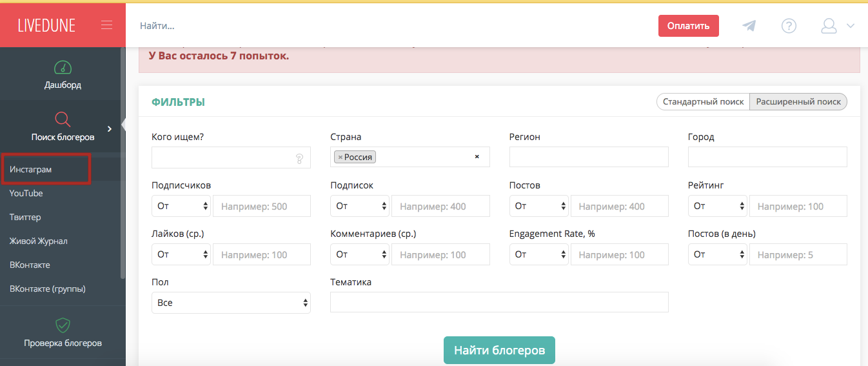
Task: Remove the Россия tag from Страна
Action: click(x=340, y=157)
